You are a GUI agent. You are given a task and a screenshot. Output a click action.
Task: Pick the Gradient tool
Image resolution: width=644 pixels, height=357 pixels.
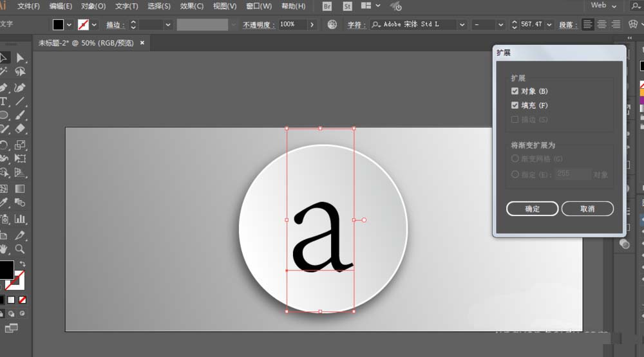[x=20, y=188]
